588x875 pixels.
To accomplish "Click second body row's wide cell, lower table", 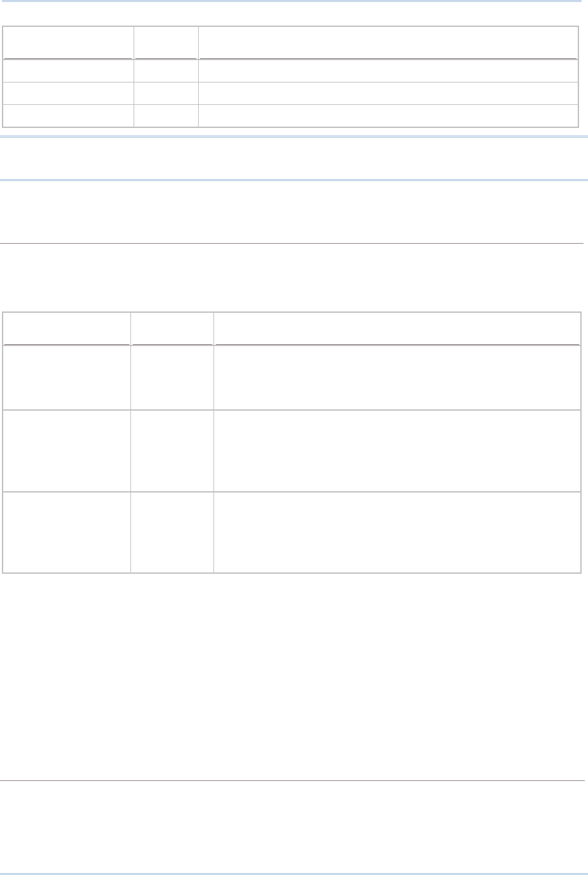I will coord(397,450).
